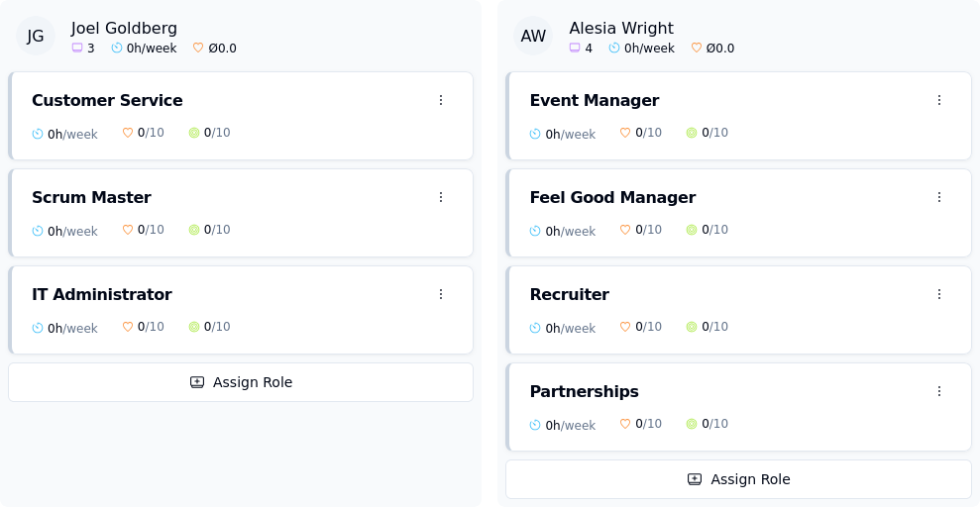Open Event Manager role options menu
This screenshot has height=507, width=980.
point(939,100)
